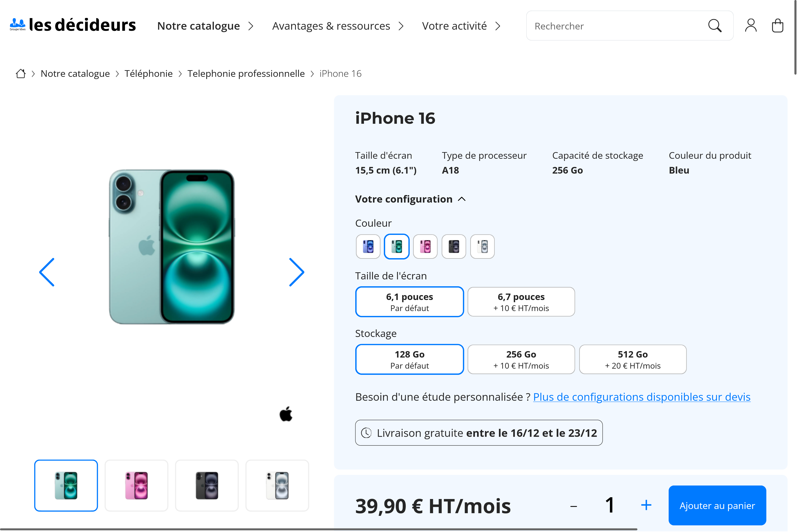Expand Avantages & ressources menu
This screenshot has height=532, width=798.
coord(338,26)
